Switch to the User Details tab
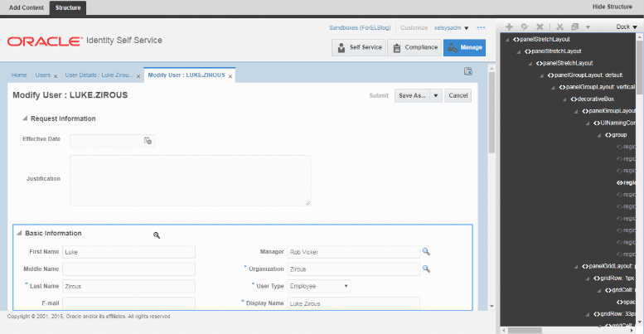Image resolution: width=644 pixels, height=334 pixels. pos(99,75)
